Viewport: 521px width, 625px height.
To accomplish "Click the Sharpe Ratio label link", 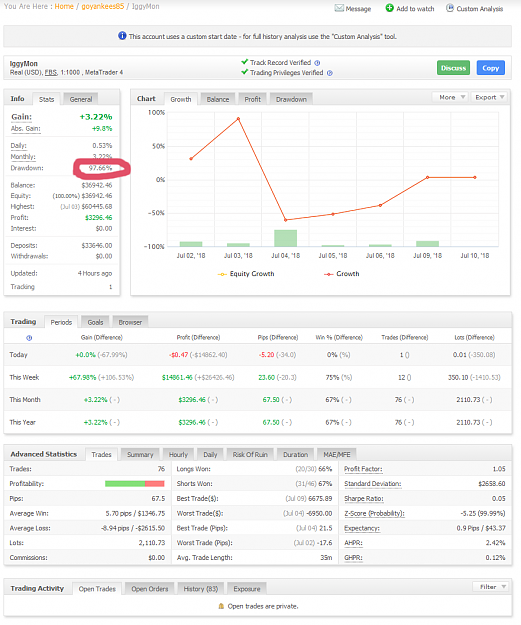I will pyautogui.click(x=364, y=498).
